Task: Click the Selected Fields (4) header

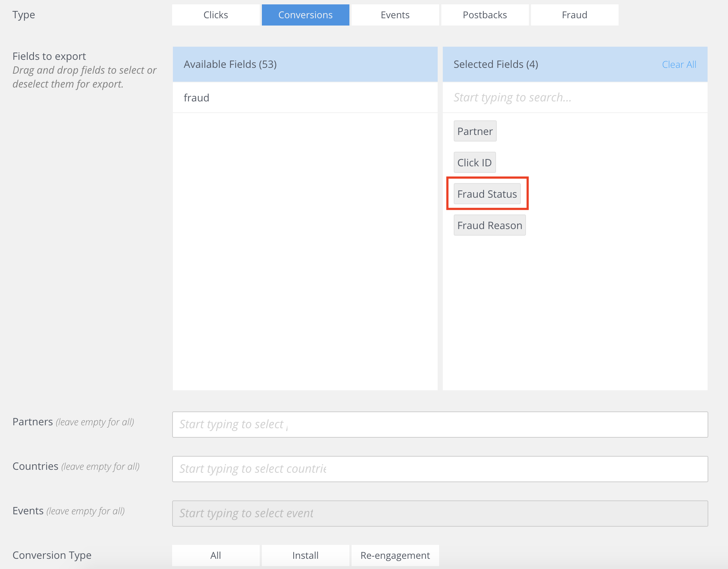Action: point(496,65)
